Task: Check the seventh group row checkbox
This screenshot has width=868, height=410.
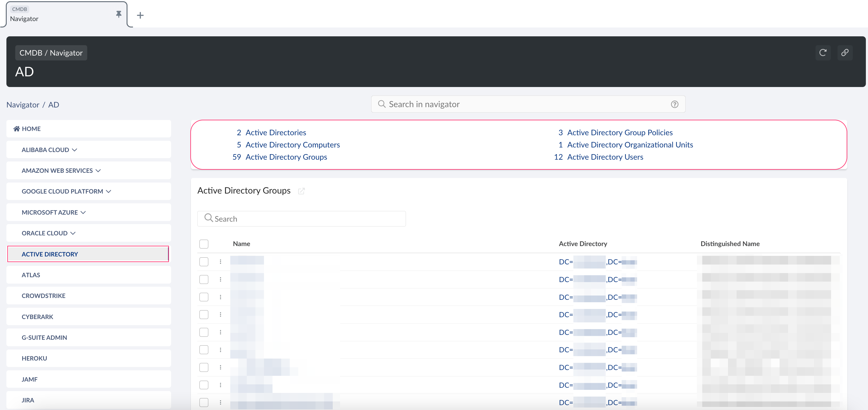Action: pos(204,367)
